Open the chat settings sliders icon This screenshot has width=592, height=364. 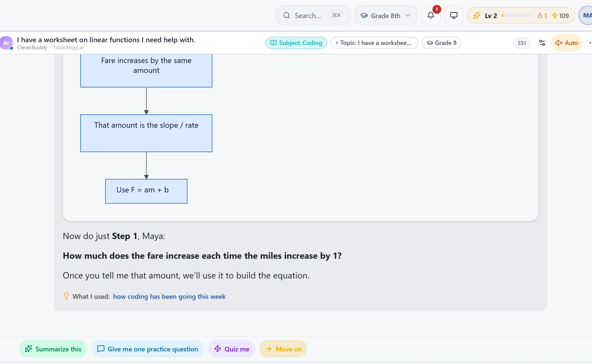pyautogui.click(x=542, y=43)
